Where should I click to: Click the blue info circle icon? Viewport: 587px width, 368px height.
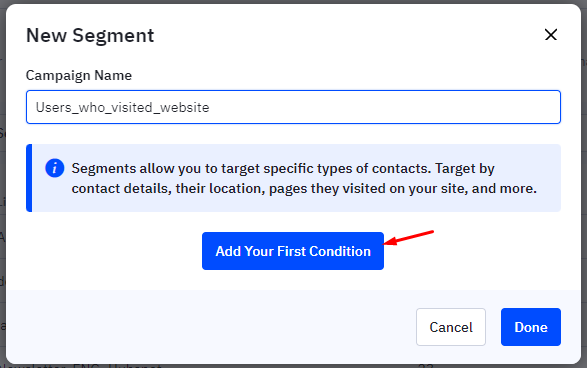point(55,168)
